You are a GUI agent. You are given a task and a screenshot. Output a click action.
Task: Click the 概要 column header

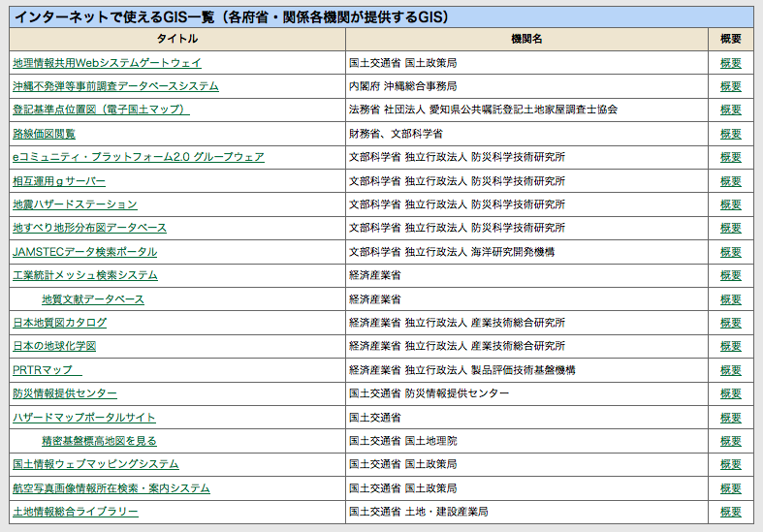point(731,39)
